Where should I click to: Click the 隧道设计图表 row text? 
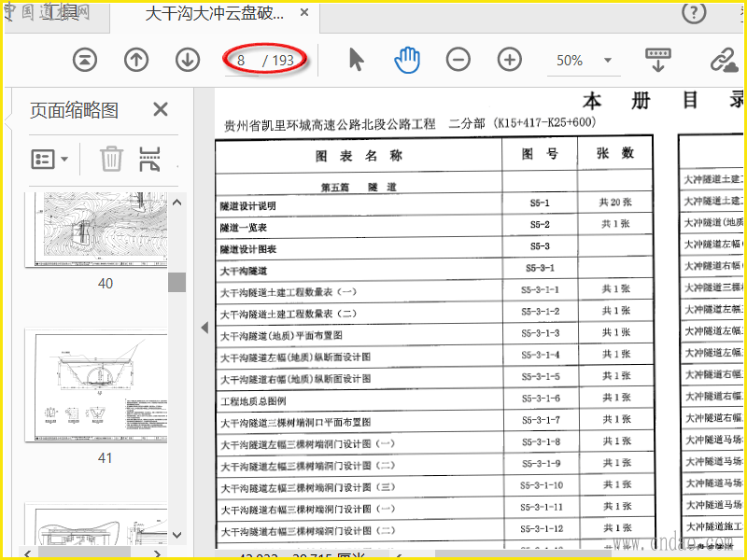point(248,249)
